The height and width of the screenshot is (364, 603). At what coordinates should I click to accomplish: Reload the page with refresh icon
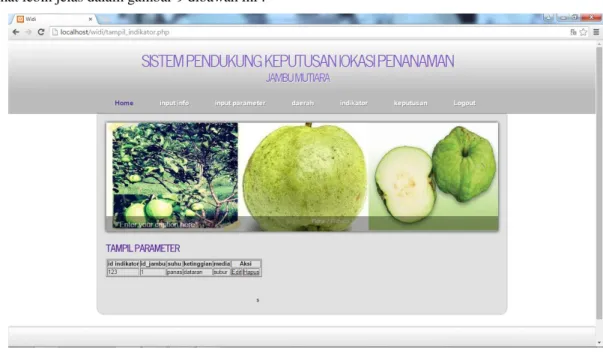tap(41, 32)
